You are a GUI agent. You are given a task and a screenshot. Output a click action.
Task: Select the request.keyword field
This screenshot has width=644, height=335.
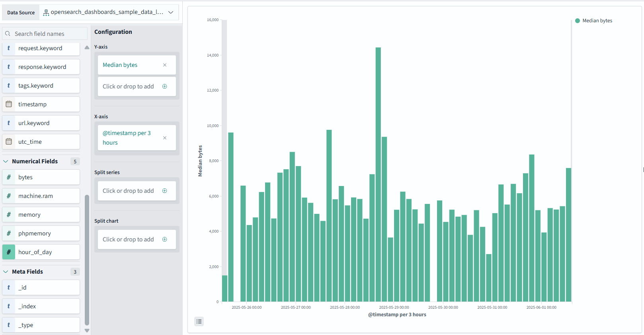(x=41, y=48)
